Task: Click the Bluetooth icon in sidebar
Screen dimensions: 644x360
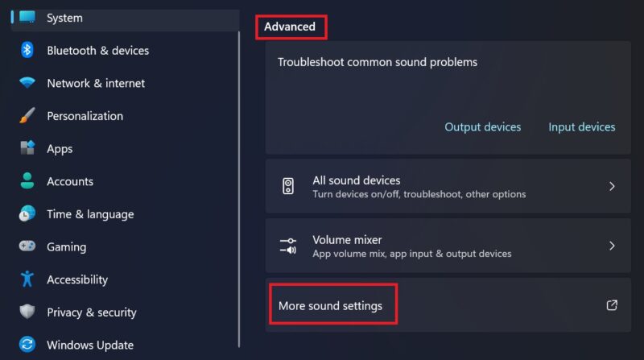Action: coord(27,50)
